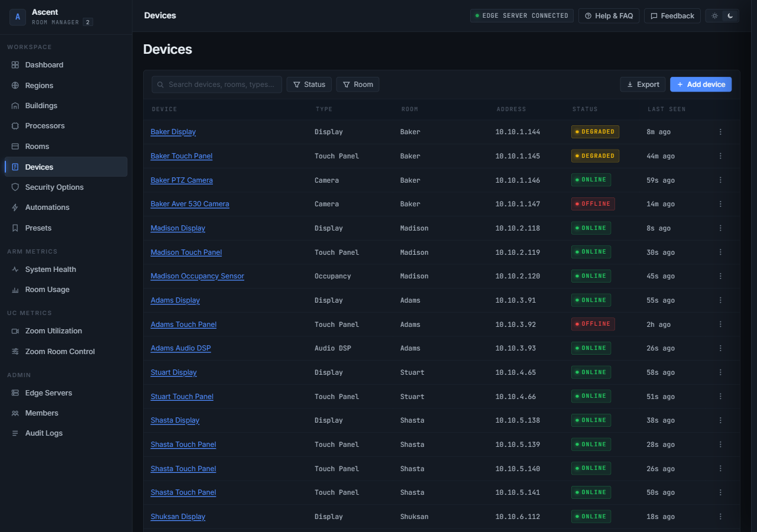Open the Dashboard sidebar icon

tap(15, 65)
